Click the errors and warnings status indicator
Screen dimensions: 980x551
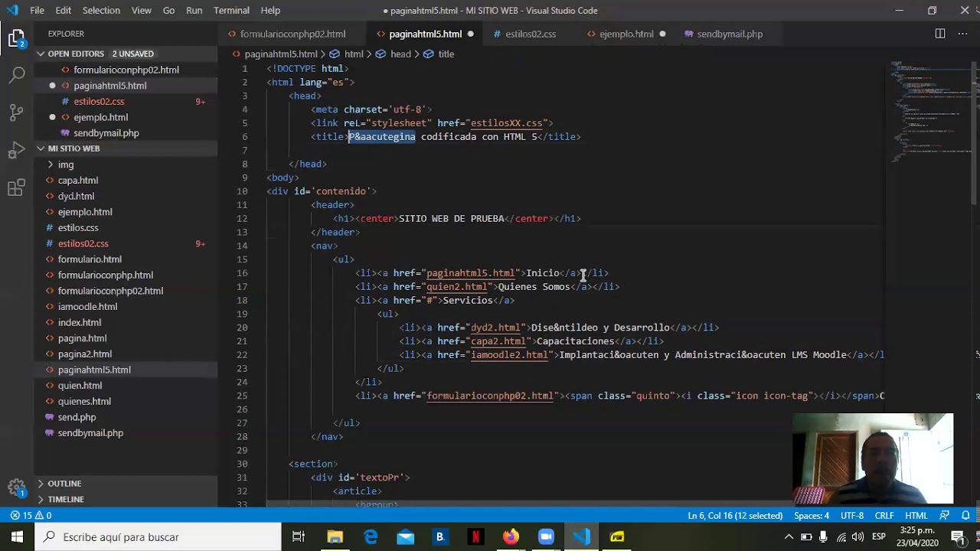pyautogui.click(x=31, y=516)
